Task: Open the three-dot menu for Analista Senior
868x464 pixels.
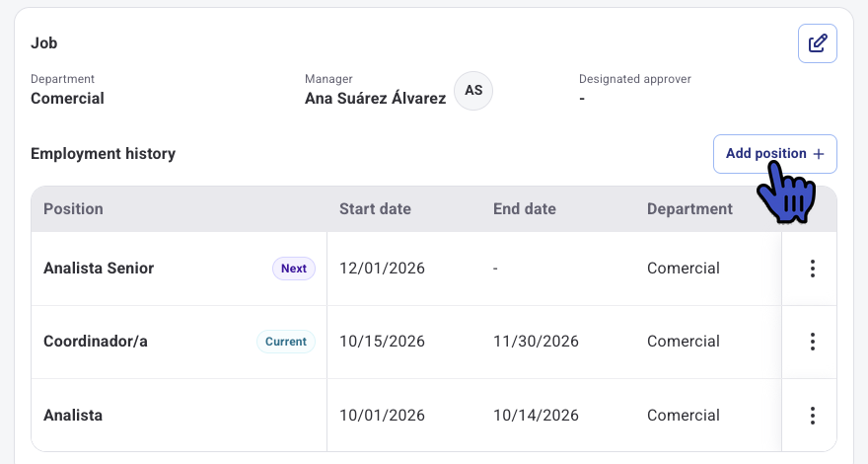Action: coord(812,269)
